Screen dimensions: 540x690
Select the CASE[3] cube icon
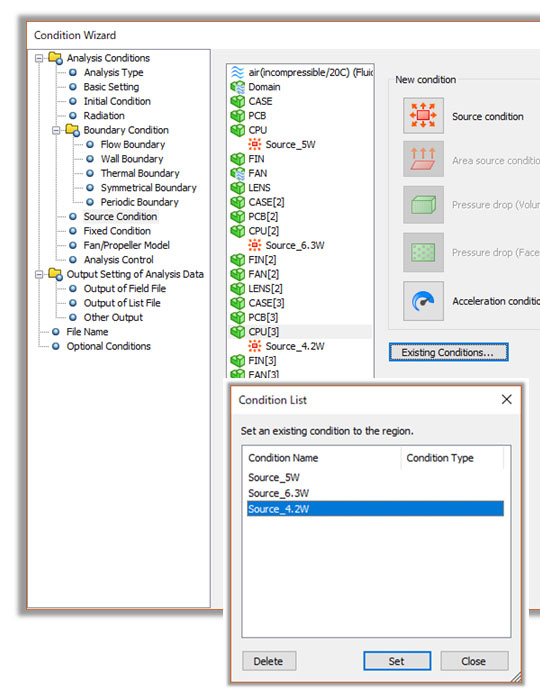[238, 303]
